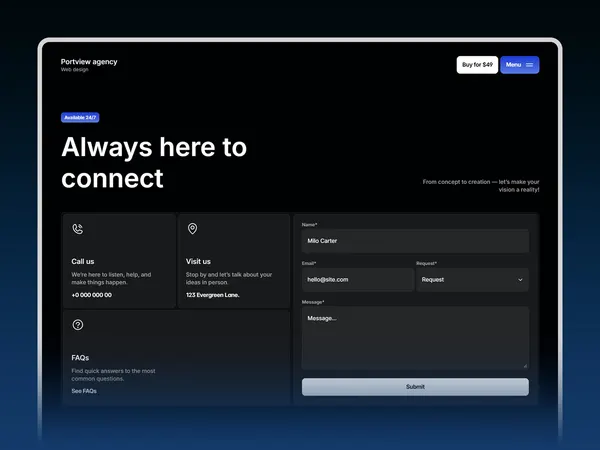Click the 'Find quick answers' description

[x=113, y=375]
